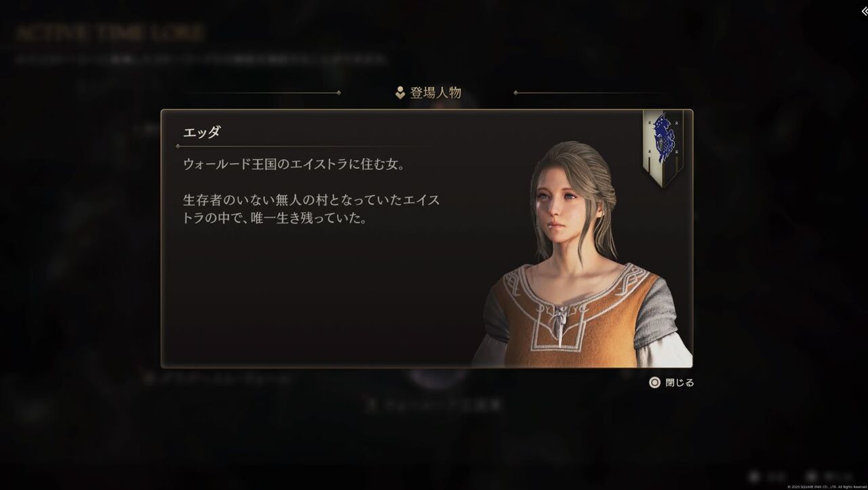The width and height of the screenshot is (868, 490).
Task: Click the small diamond marker left of エッダ underline
Action: pyautogui.click(x=178, y=146)
